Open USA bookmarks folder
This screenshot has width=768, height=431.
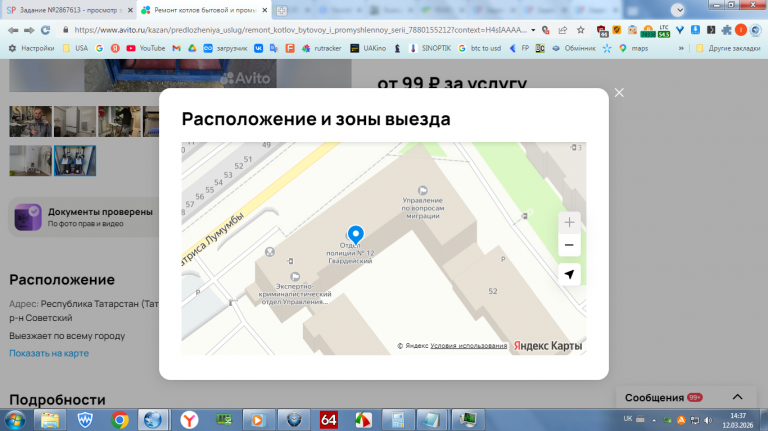[75, 48]
